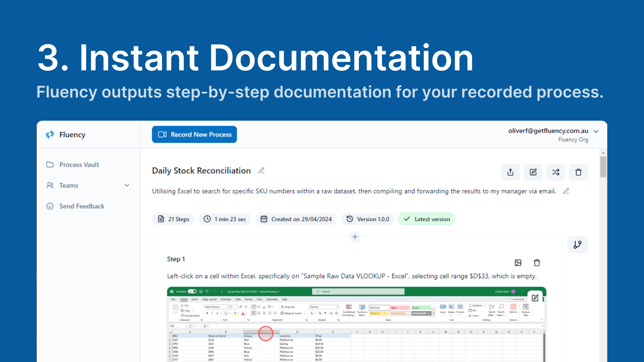Add a step with the plus button

(x=355, y=237)
